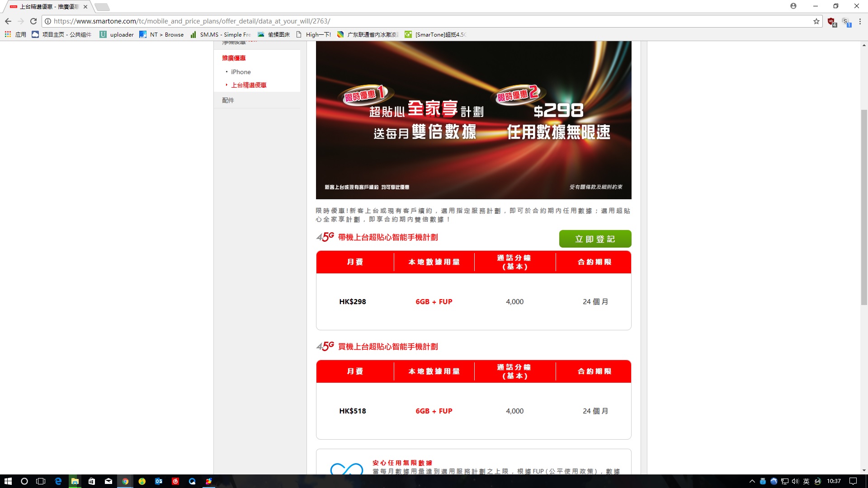
Task: Open the uploader bookmark
Action: pyautogui.click(x=117, y=34)
